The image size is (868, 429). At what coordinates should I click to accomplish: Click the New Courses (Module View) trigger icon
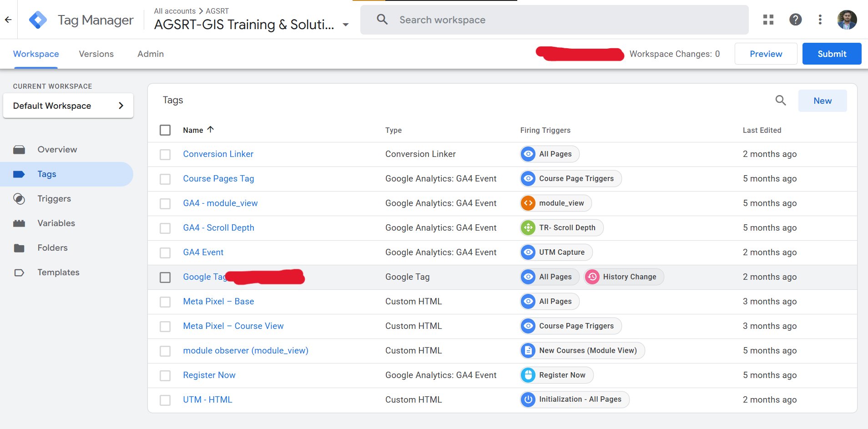[528, 350]
